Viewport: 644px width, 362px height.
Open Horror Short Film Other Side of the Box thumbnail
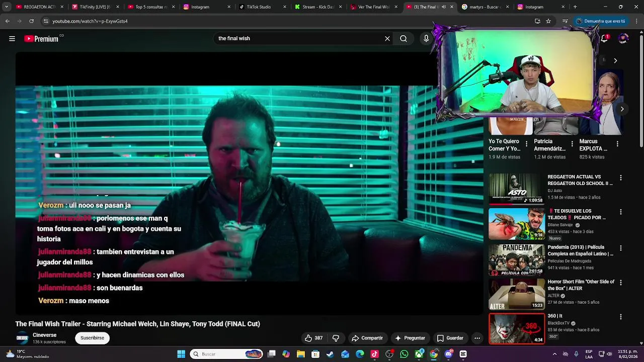[517, 294]
